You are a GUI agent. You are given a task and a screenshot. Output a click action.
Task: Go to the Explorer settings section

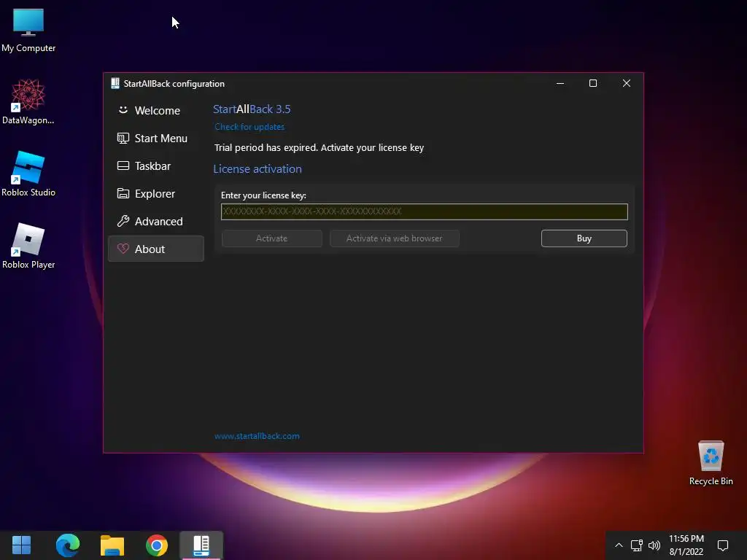156,193
